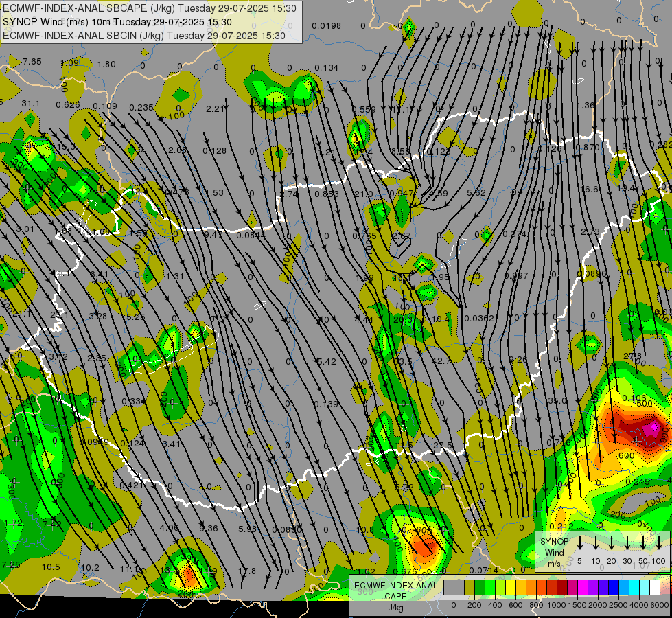
Task: Click the '1000' tick label in CAPE legend
Action: (556, 605)
